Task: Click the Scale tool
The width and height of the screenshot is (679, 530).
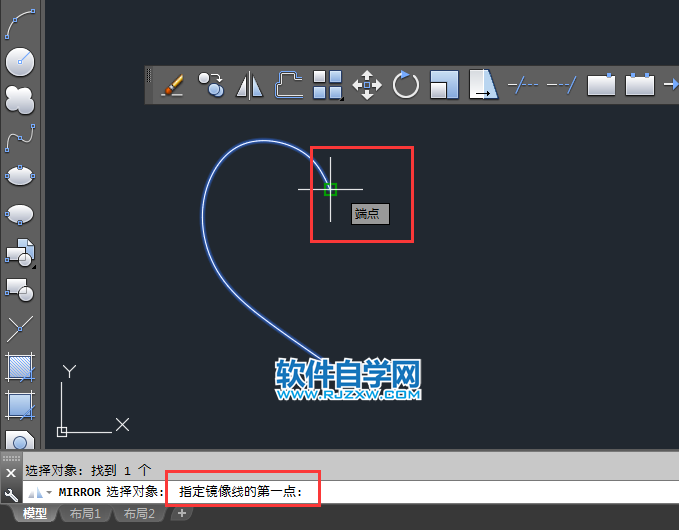Action: pyautogui.click(x=444, y=85)
